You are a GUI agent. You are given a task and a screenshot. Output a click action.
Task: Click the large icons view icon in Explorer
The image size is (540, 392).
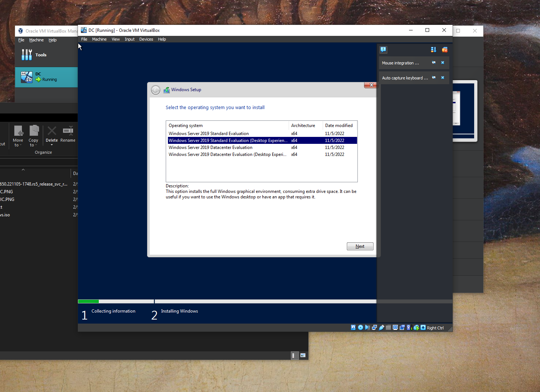[x=303, y=355]
